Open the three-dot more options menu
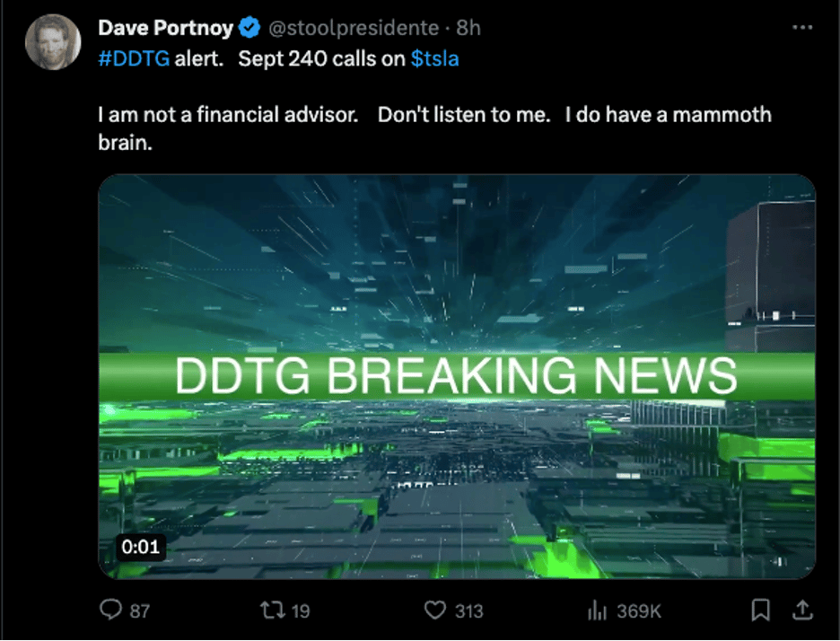Image resolution: width=840 pixels, height=641 pixels. 802,27
